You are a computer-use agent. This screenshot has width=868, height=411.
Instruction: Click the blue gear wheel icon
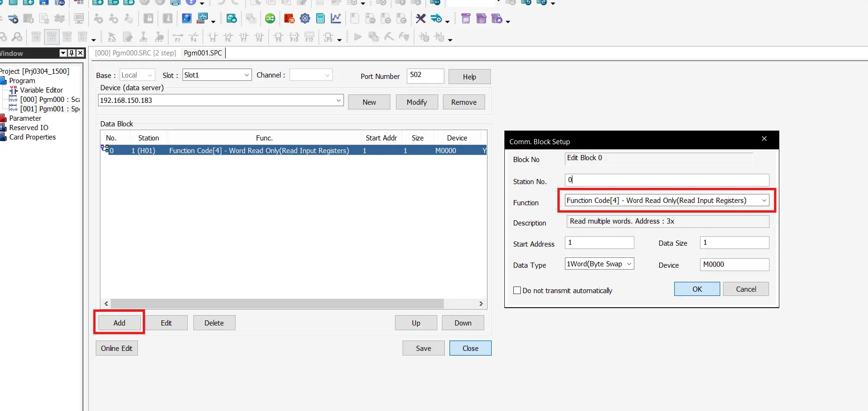point(305,19)
